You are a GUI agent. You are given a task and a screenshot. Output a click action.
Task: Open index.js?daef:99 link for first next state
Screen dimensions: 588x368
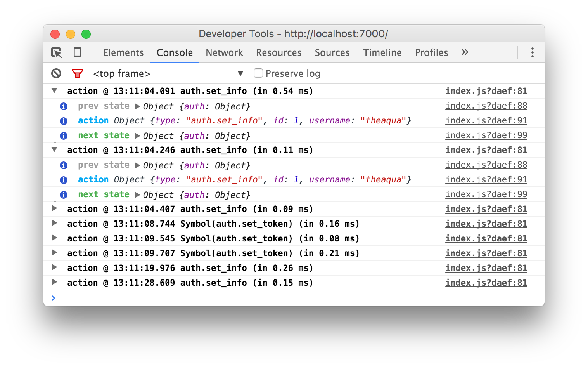pyautogui.click(x=486, y=135)
